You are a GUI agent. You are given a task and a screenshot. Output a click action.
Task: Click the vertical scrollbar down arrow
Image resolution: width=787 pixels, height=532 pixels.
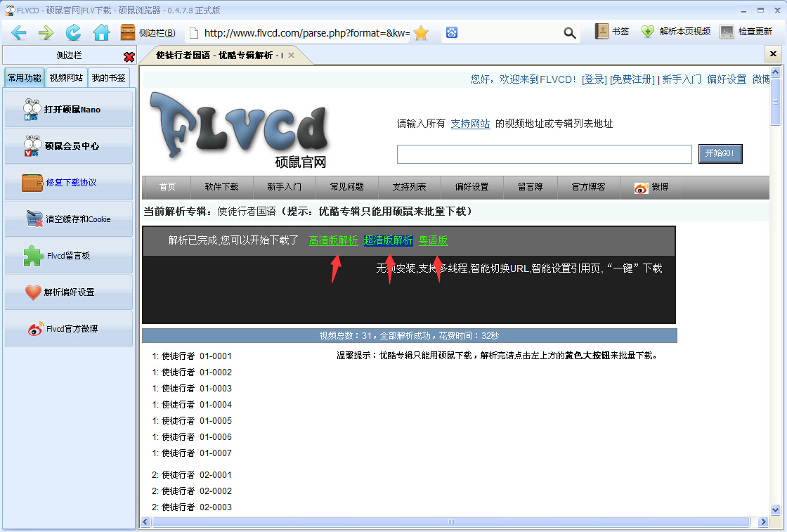pyautogui.click(x=776, y=510)
